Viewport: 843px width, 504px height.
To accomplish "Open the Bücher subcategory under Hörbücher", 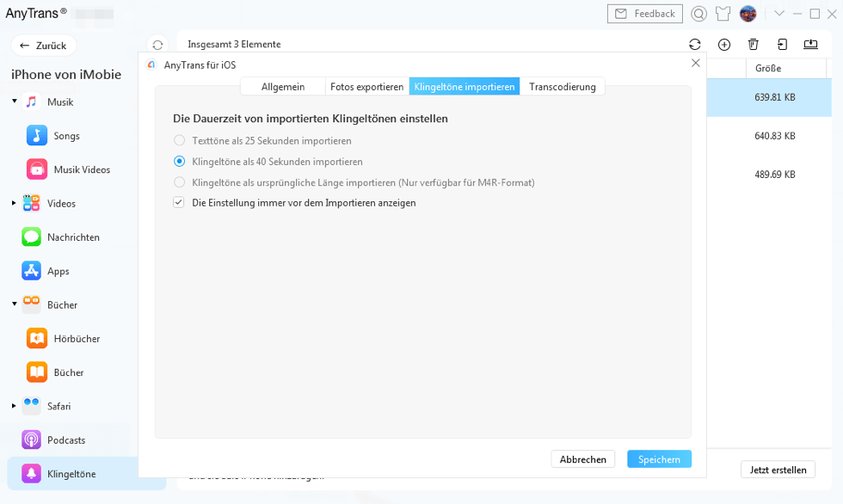I will 55,372.
